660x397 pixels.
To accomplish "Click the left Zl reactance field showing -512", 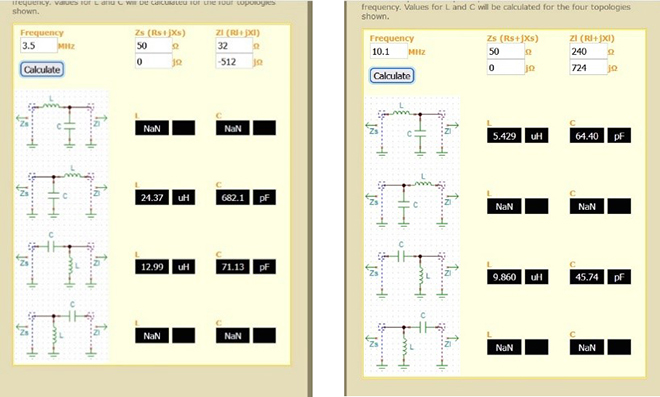I will pyautogui.click(x=234, y=61).
